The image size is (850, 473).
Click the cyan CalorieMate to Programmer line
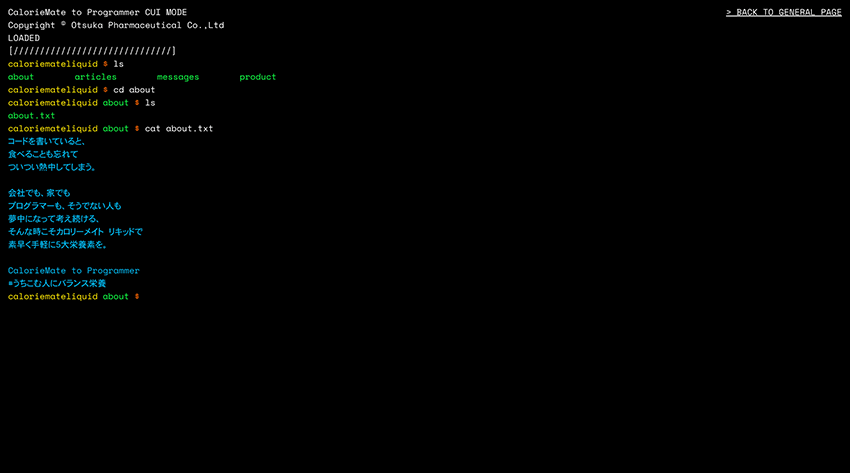(x=74, y=271)
